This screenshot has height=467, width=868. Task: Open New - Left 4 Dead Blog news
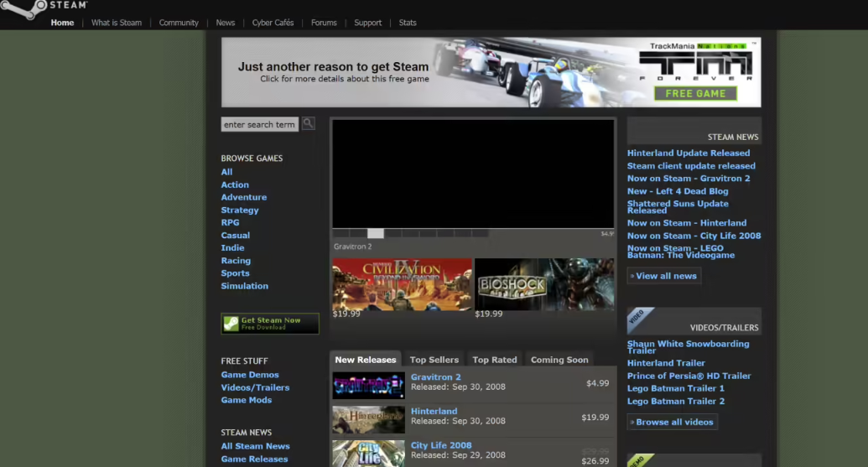[x=678, y=191]
